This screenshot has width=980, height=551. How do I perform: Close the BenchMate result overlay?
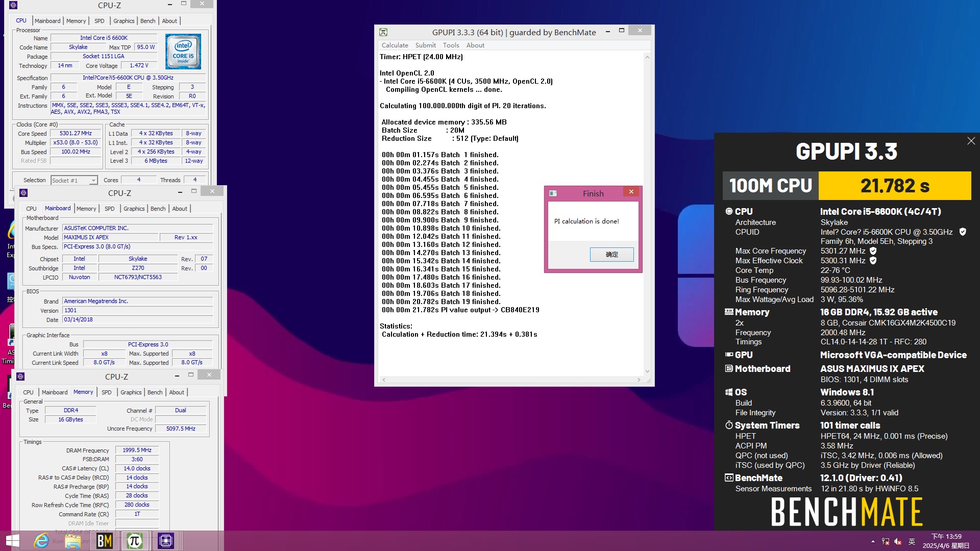point(971,141)
